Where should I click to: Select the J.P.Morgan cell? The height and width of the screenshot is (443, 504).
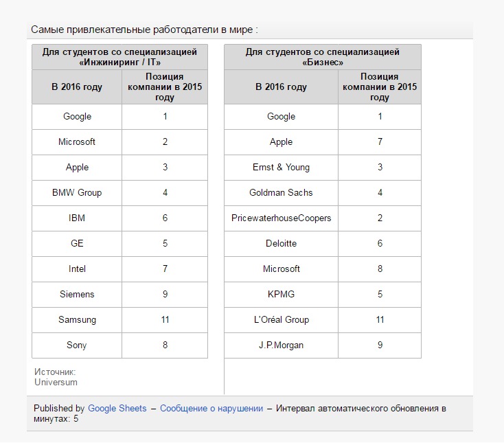coord(282,345)
